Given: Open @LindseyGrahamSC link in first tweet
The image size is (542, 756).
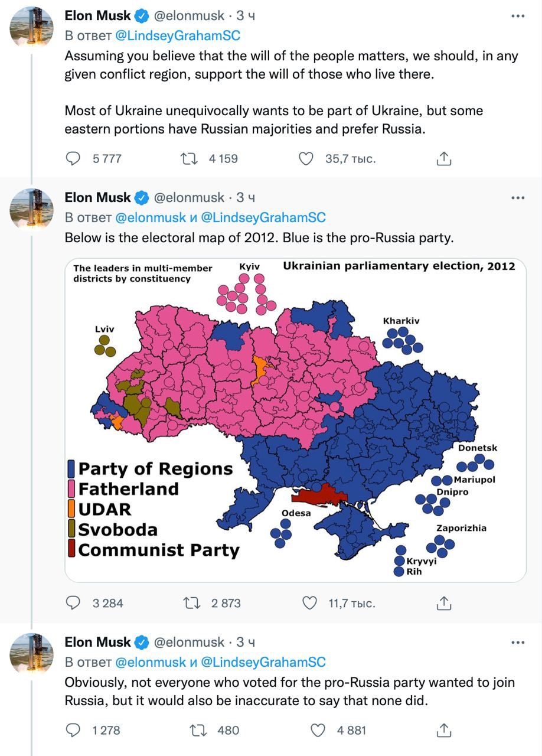Looking at the screenshot, I should click(177, 35).
